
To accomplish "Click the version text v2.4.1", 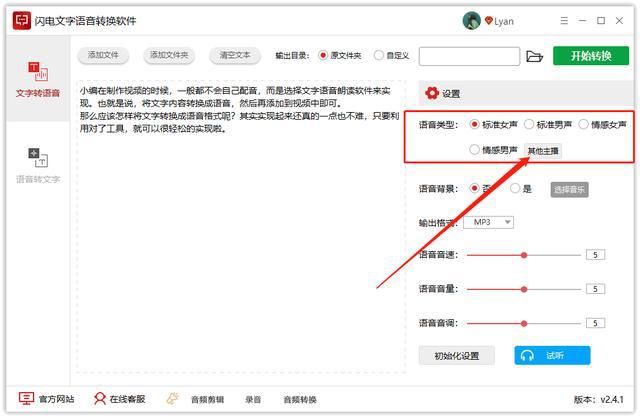I will [x=599, y=400].
